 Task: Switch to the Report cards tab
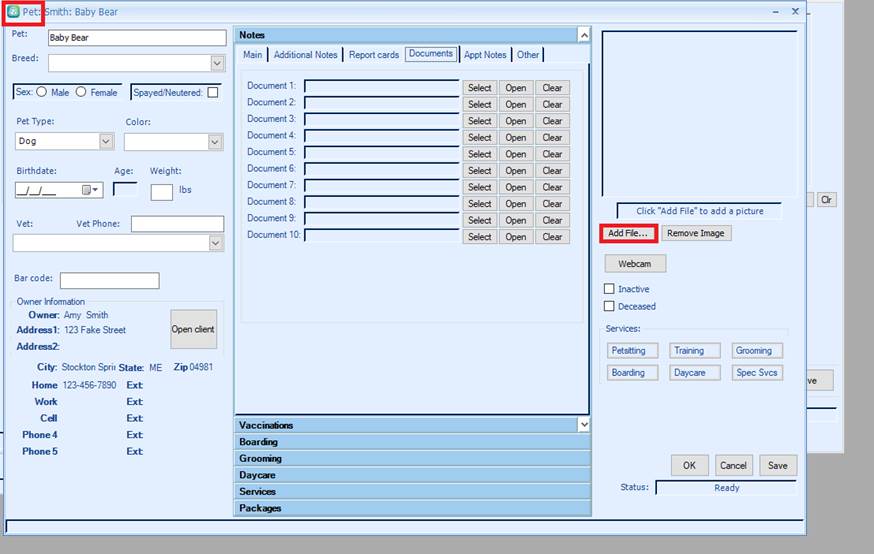pyautogui.click(x=373, y=55)
